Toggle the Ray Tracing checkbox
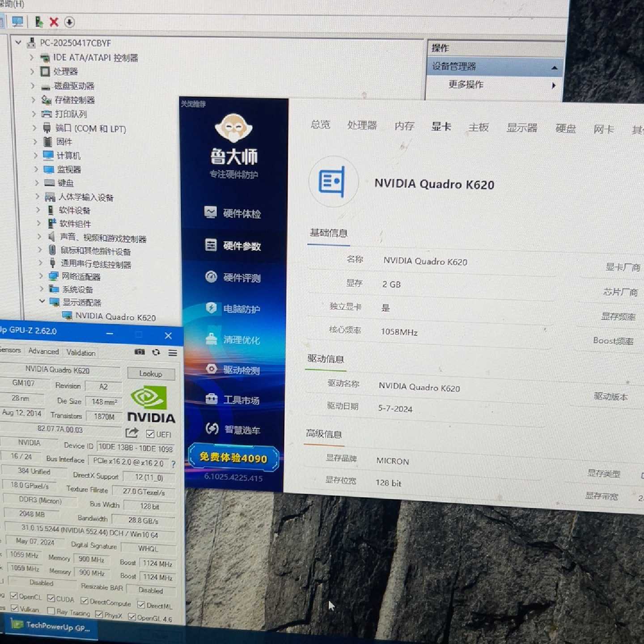 51,611
